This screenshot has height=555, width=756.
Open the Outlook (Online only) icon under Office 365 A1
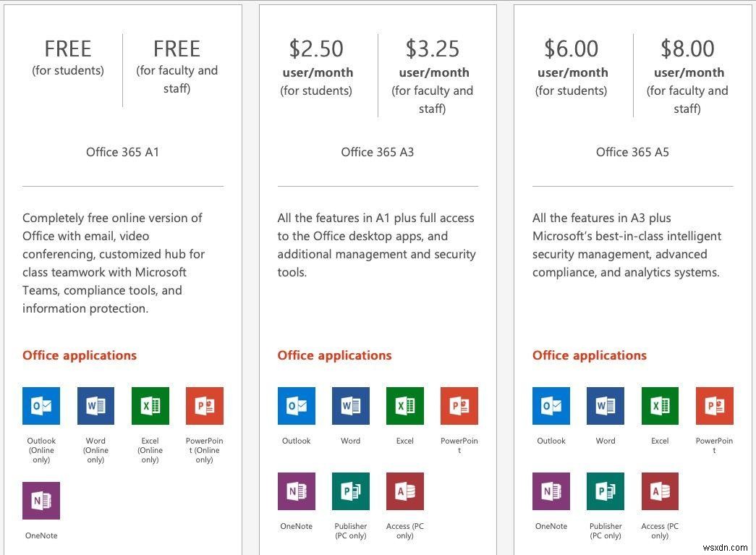41,405
